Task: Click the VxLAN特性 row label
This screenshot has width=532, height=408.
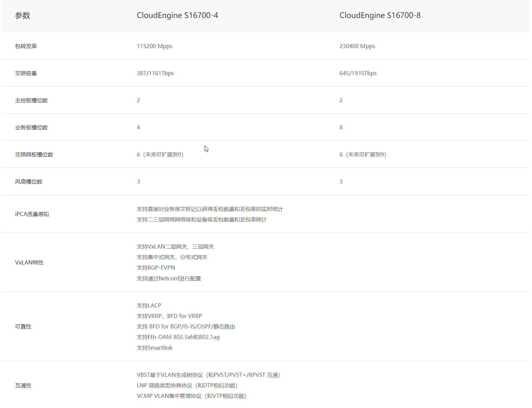Action: (29, 262)
